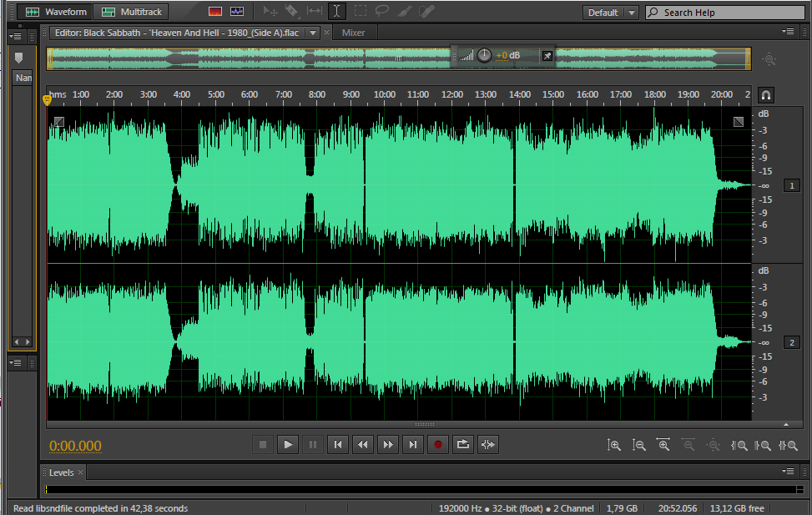Switch to the Waveform editor view
This screenshot has height=515, width=812.
pos(55,12)
